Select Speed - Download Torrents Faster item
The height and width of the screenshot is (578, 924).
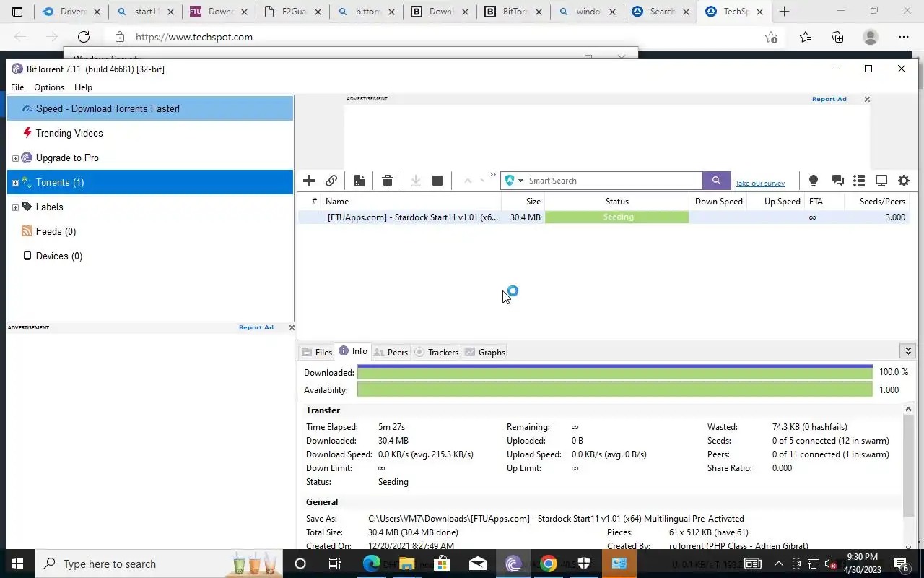(150, 108)
